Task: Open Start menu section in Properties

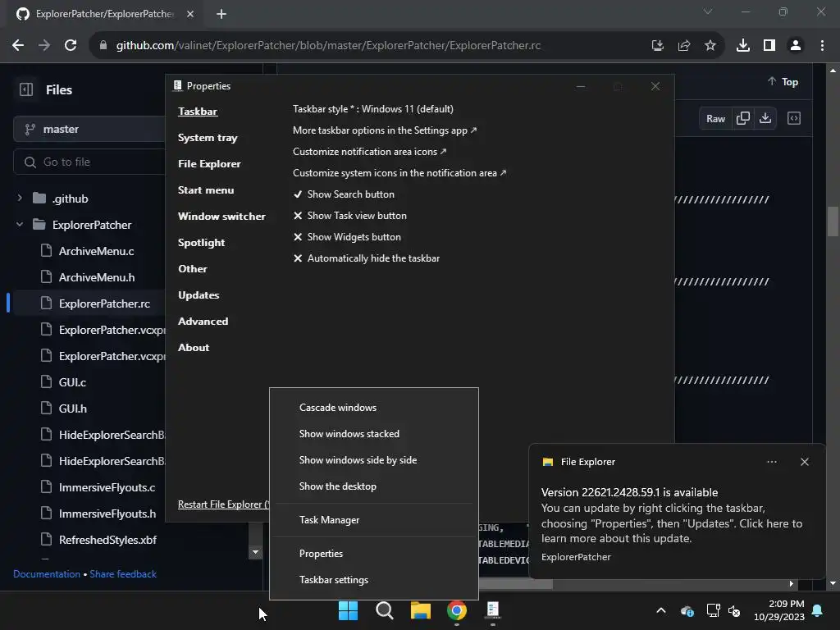Action: click(206, 190)
